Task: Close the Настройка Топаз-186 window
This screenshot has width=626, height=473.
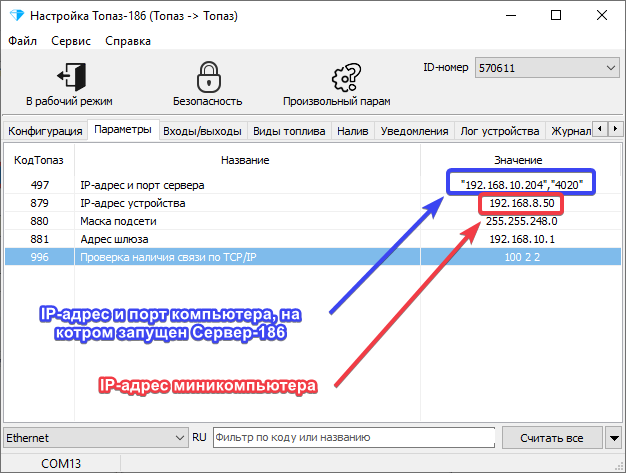Action: (x=602, y=16)
